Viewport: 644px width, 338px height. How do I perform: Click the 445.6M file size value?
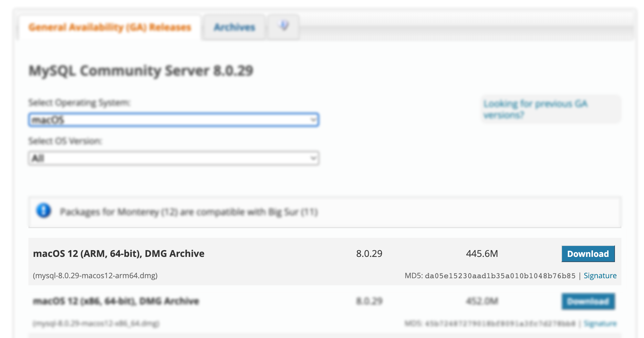point(482,254)
